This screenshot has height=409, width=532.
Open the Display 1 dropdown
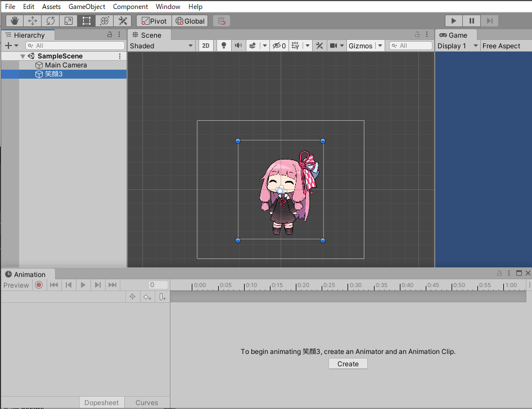coord(457,46)
